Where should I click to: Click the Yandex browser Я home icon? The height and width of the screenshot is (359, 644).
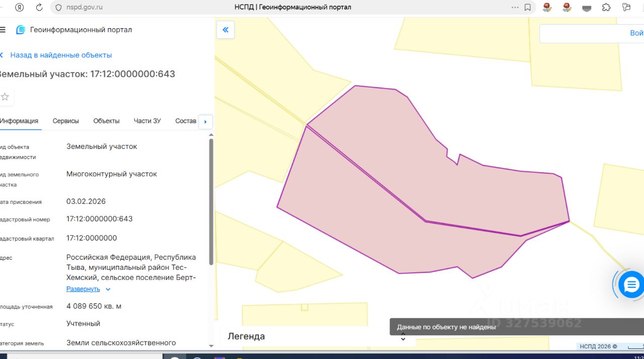click(20, 7)
